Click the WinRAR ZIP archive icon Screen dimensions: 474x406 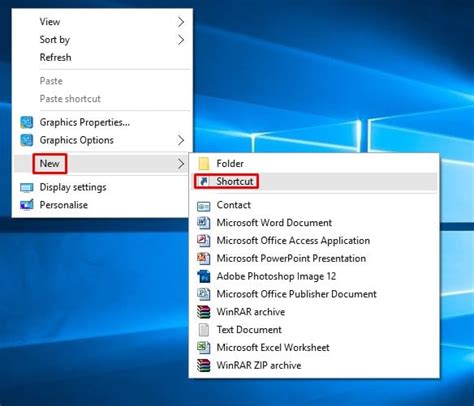point(203,365)
